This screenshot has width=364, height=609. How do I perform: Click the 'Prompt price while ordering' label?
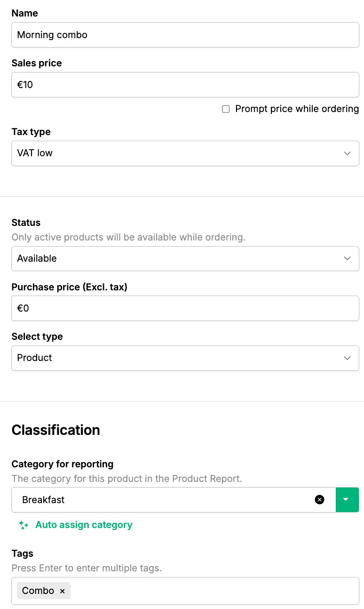pyautogui.click(x=297, y=109)
